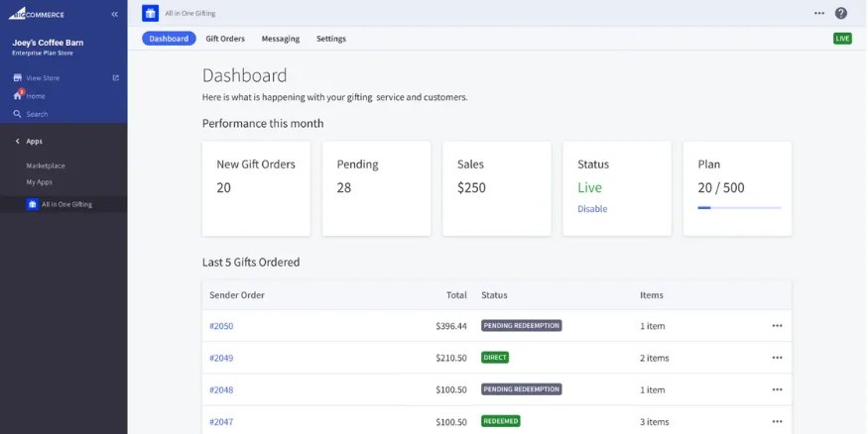Click the Pending card showing 28
This screenshot has width=868, height=434.
click(376, 188)
